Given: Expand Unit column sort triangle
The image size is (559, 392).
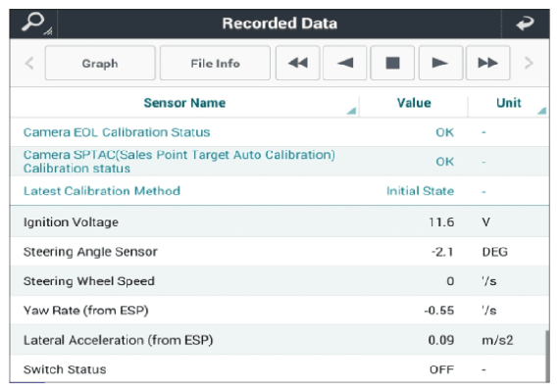Looking at the screenshot, I should (542, 111).
